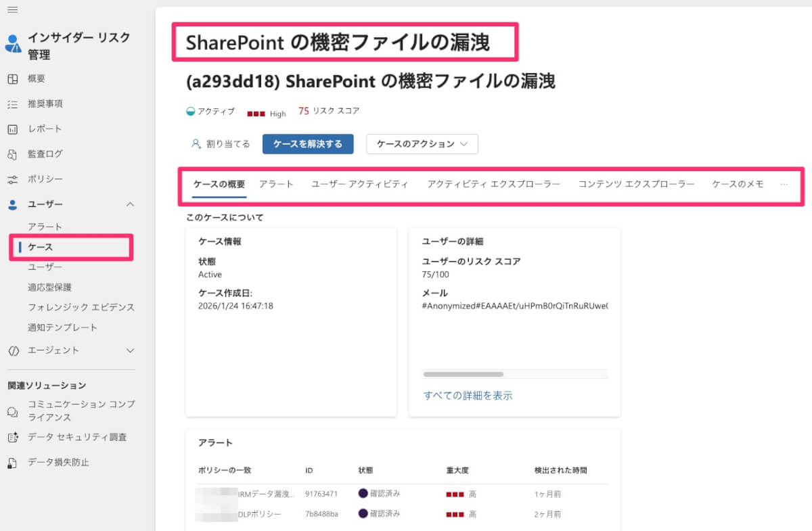The height and width of the screenshot is (531, 812).
Task: Click the データ セキュリティ調査 icon
Action: click(x=12, y=437)
